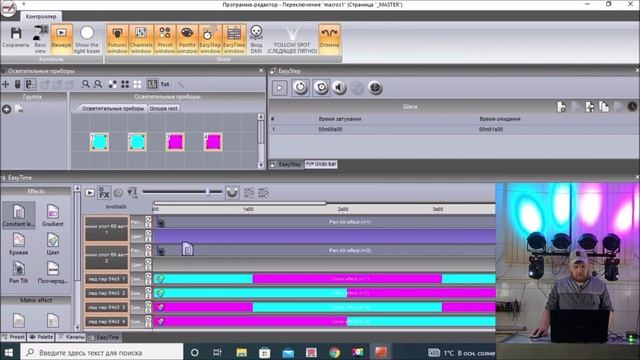Viewport: 640px width, 360px height.
Task: Select cyan fixture 1 in the grid
Action: (x=99, y=142)
